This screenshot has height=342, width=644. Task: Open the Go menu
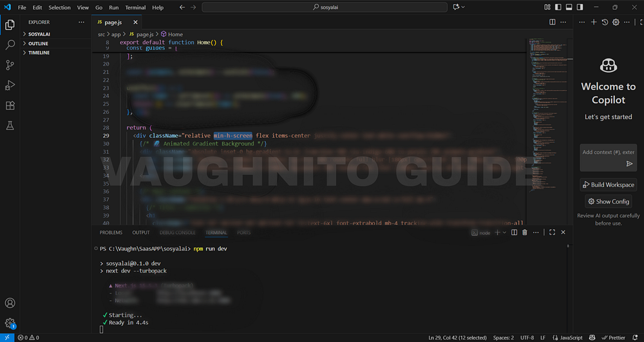point(99,7)
